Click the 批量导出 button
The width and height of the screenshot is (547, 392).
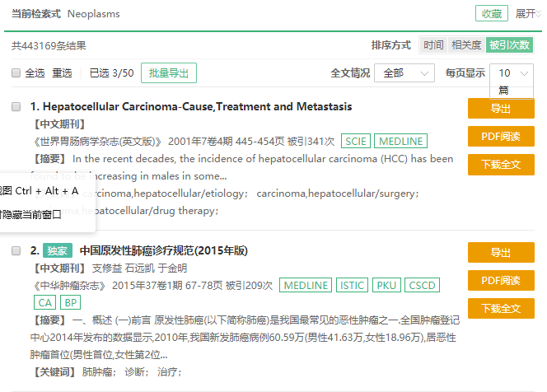[168, 73]
